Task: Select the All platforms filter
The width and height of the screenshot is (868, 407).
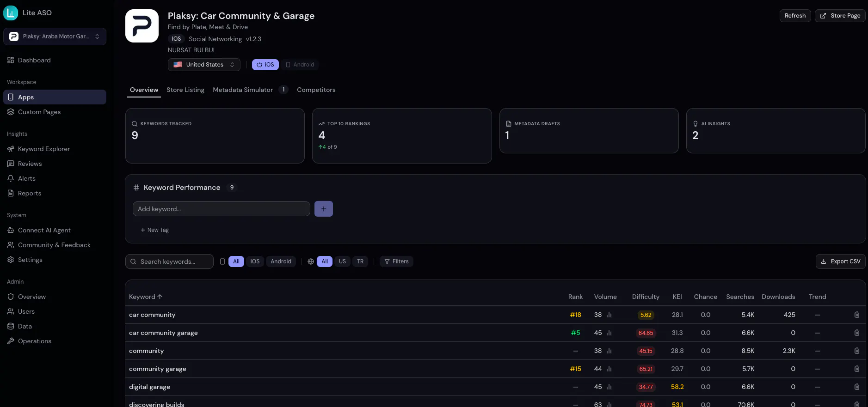Action: point(236,261)
